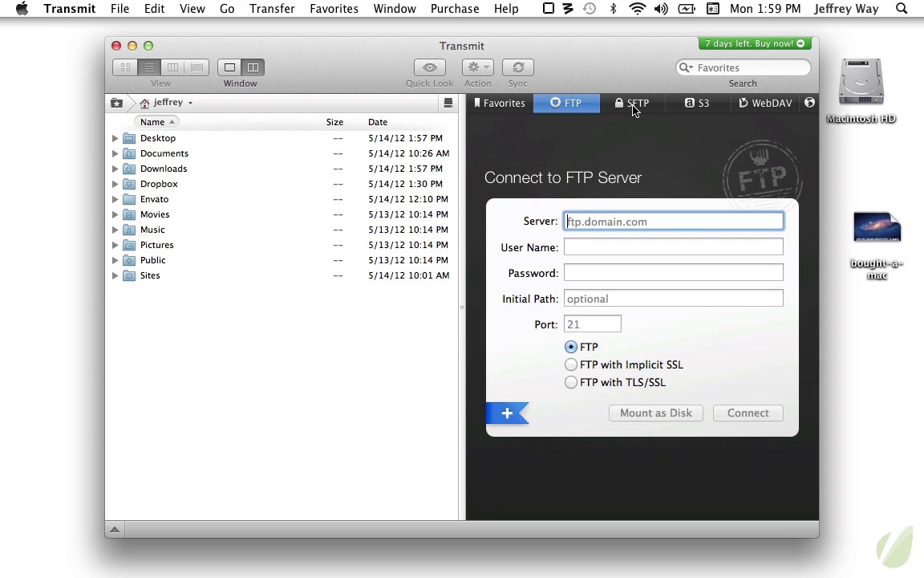Sort by Name column header
Viewport: 924px width, 578px height.
(156, 122)
